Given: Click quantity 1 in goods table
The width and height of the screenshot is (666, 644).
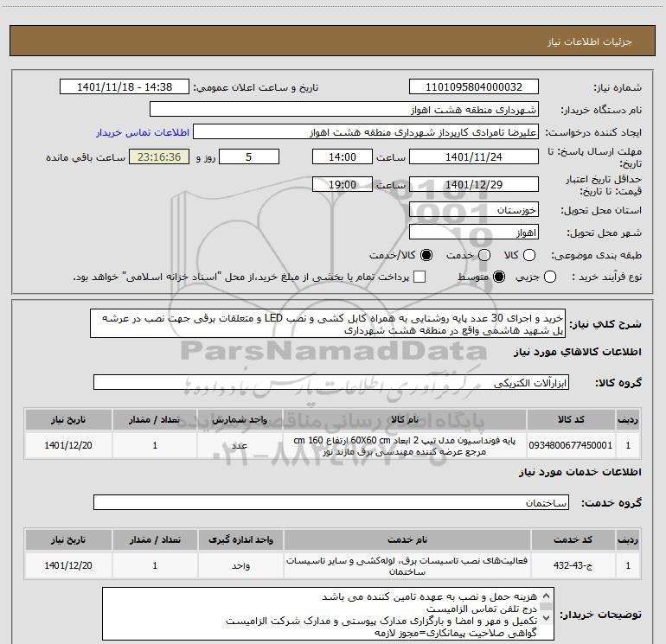Looking at the screenshot, I should (x=155, y=445).
